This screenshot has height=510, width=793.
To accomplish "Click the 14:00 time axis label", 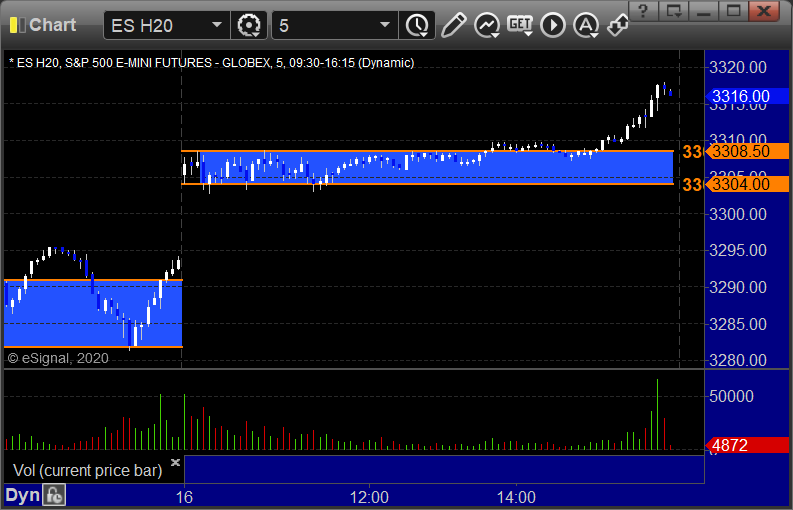I will (x=516, y=497).
